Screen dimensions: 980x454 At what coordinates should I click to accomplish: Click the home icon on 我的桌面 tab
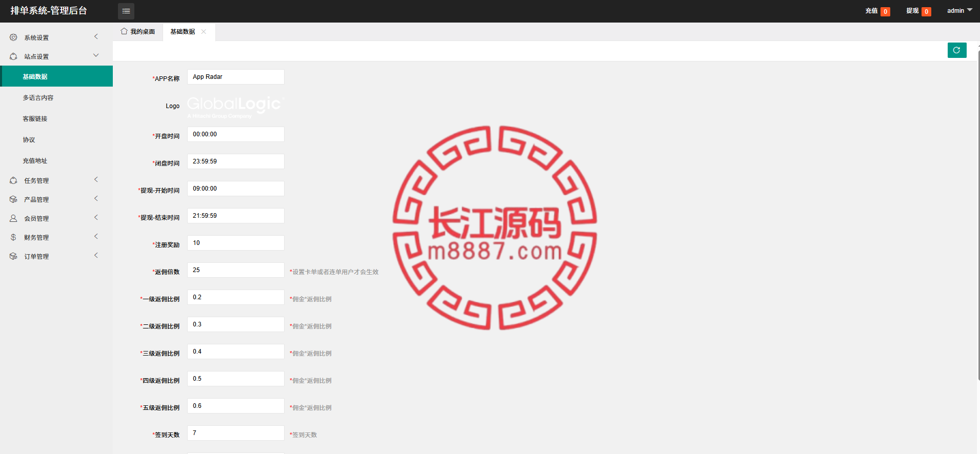point(124,31)
